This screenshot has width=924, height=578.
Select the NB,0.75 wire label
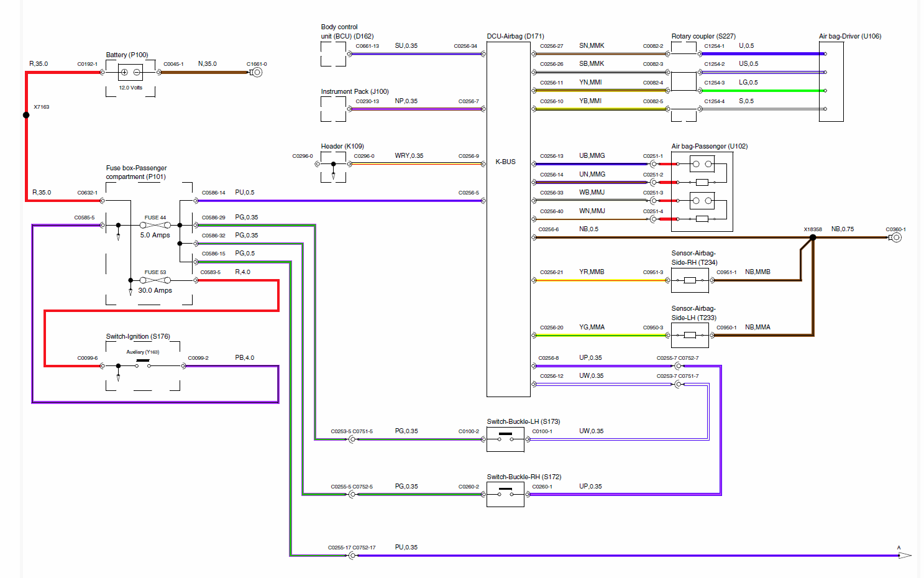tap(843, 229)
